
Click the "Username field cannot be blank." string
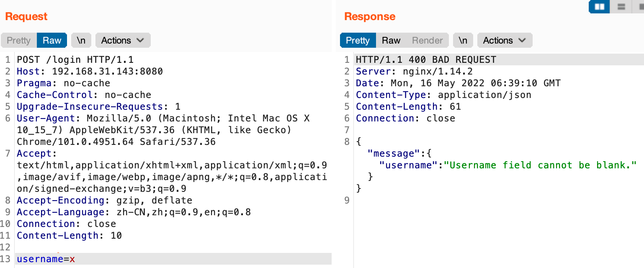point(540,165)
